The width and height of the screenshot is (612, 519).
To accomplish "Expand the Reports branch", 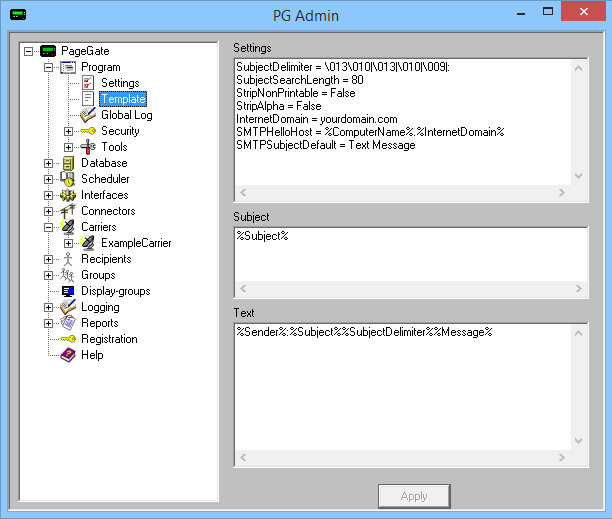I will (x=48, y=323).
